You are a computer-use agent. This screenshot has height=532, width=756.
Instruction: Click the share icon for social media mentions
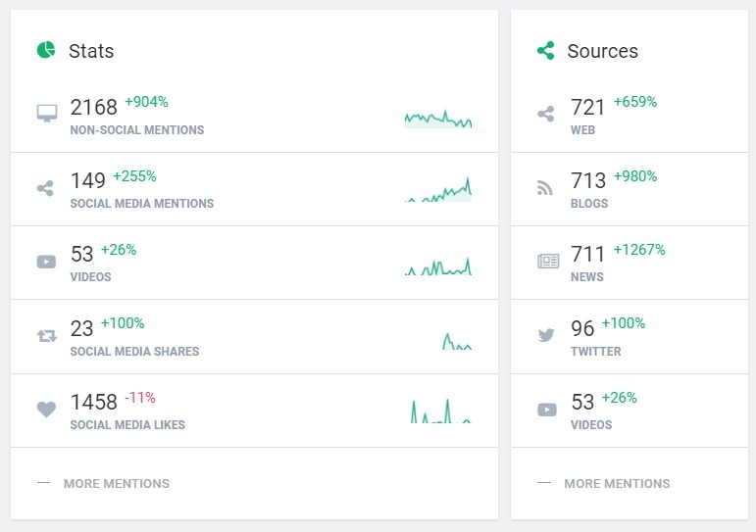pyautogui.click(x=46, y=188)
